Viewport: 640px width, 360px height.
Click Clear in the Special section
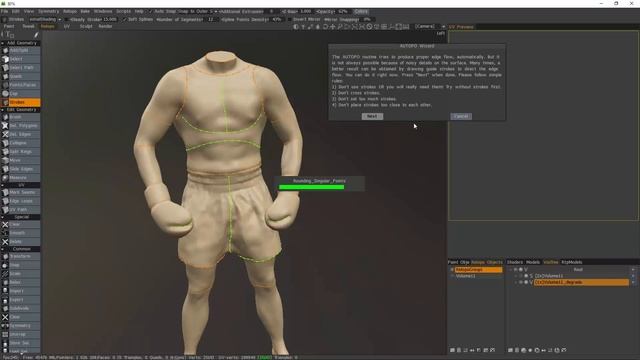point(20,224)
